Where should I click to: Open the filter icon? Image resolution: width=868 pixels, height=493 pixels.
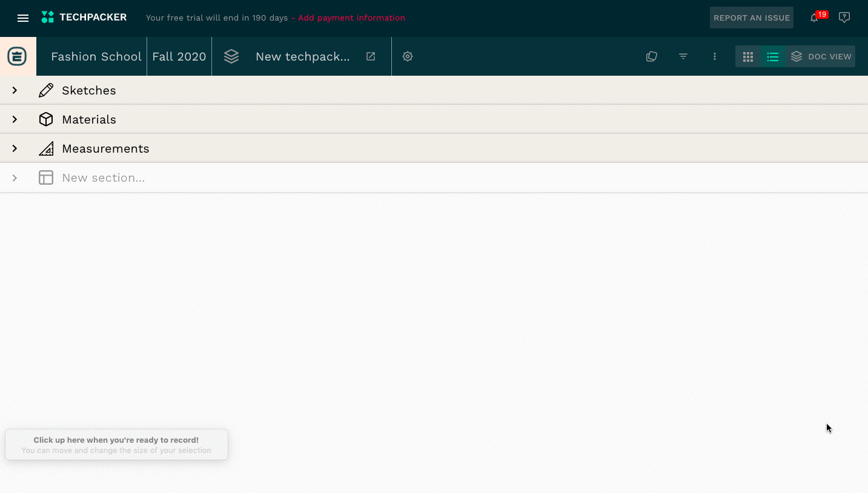pyautogui.click(x=683, y=56)
